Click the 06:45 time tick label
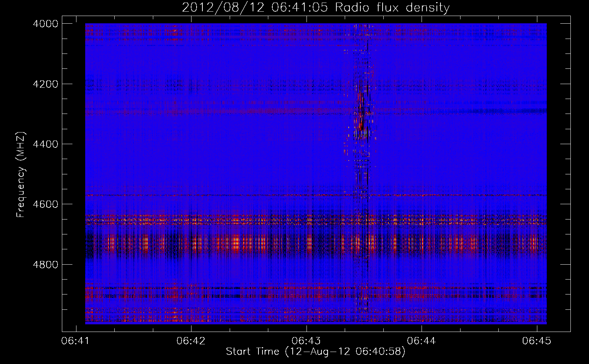 click(x=537, y=341)
